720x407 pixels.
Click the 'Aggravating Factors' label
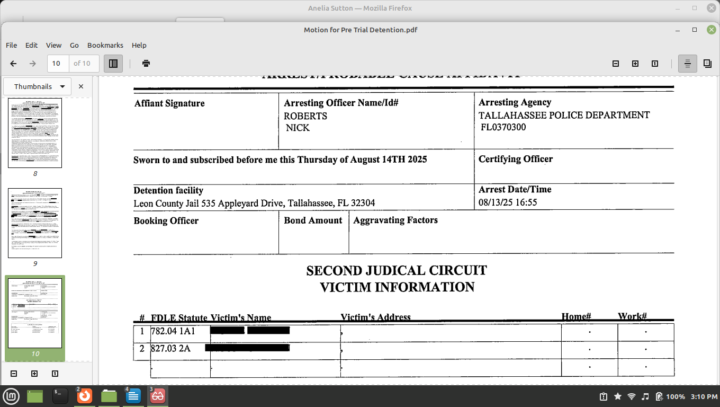pos(395,220)
